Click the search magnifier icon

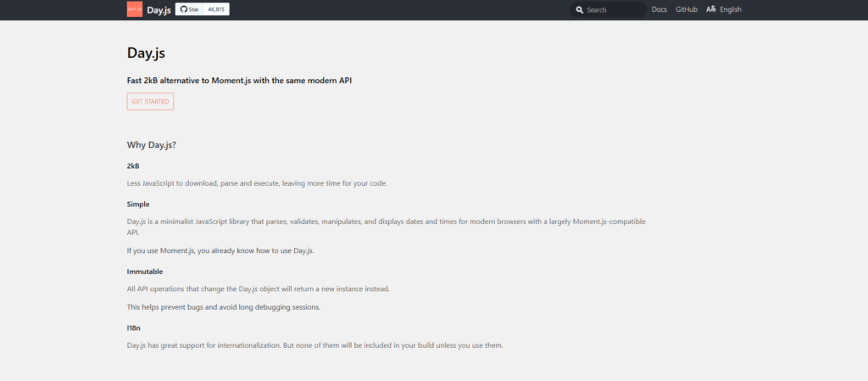pyautogui.click(x=580, y=10)
